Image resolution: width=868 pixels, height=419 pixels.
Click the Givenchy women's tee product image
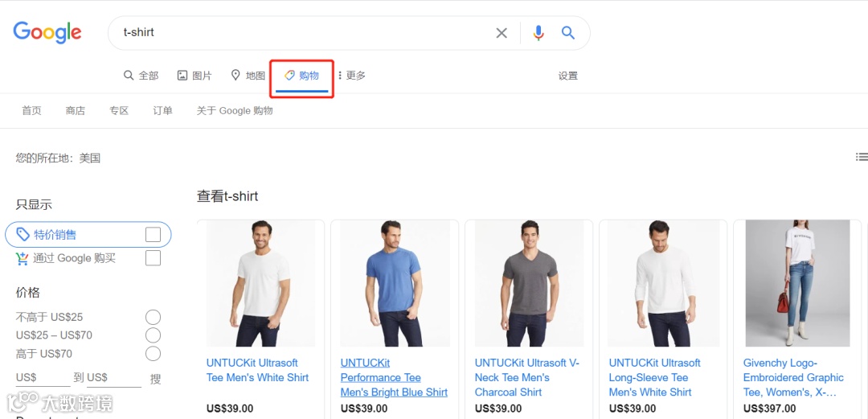[x=797, y=283]
